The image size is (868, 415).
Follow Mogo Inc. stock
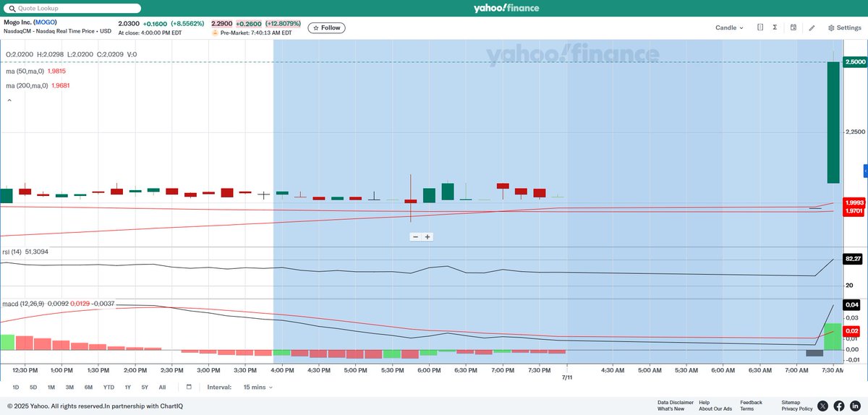pyautogui.click(x=326, y=27)
